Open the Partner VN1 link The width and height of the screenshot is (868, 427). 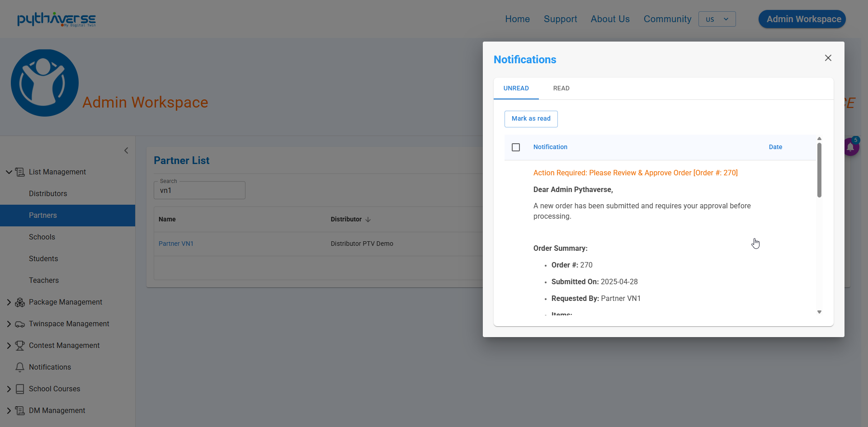click(176, 244)
